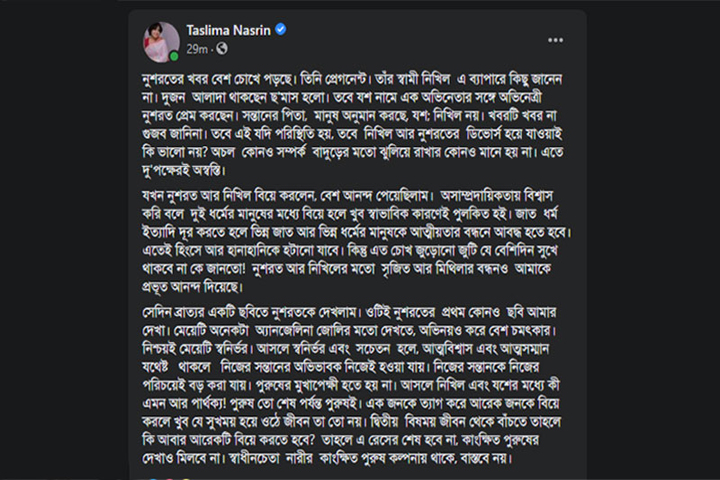Click the green online status dot
The image size is (720, 480).
click(x=174, y=56)
